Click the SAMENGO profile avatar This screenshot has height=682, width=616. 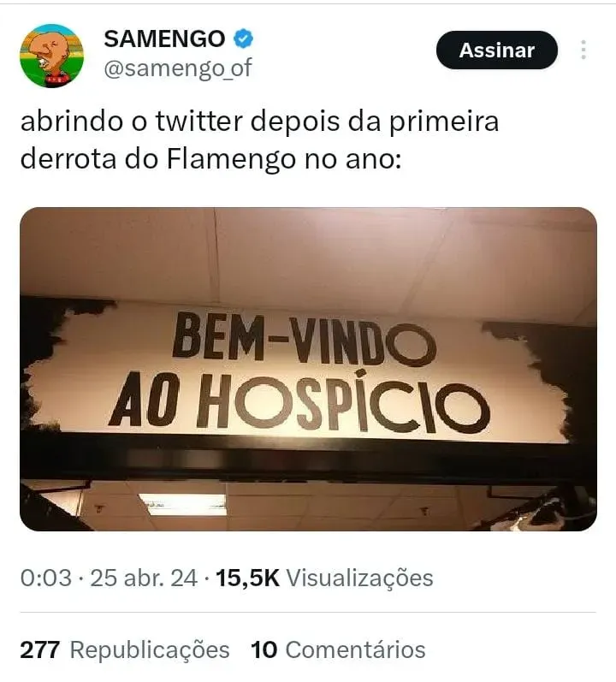click(51, 56)
